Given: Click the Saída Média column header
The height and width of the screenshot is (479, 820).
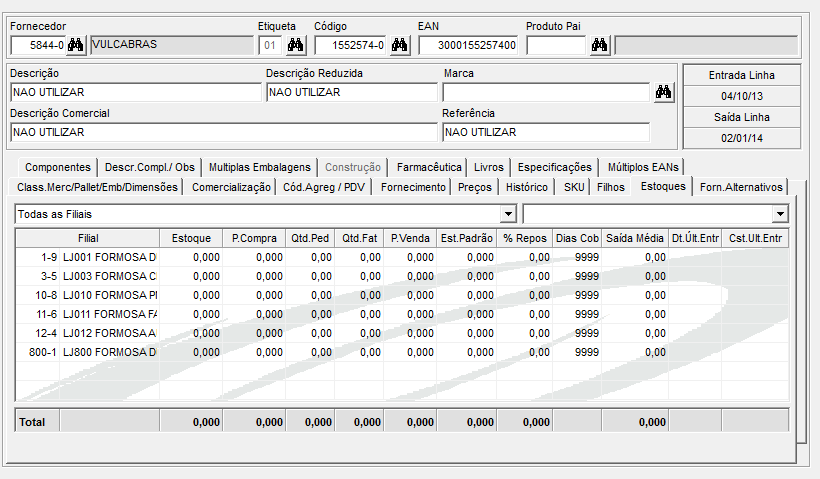Looking at the screenshot, I should tap(635, 238).
